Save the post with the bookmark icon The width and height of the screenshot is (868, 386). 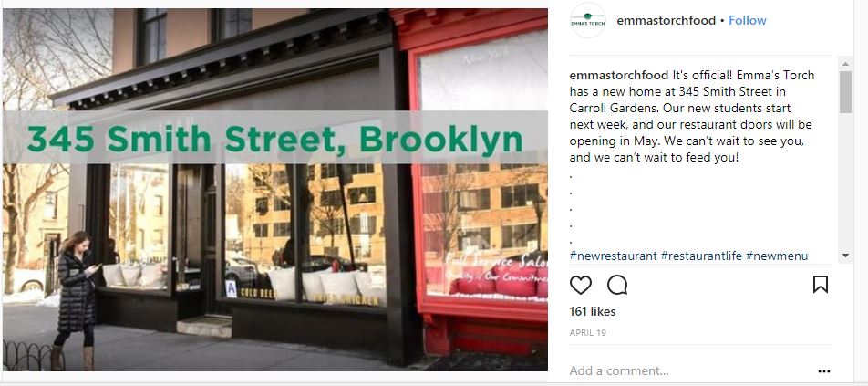[x=821, y=285]
